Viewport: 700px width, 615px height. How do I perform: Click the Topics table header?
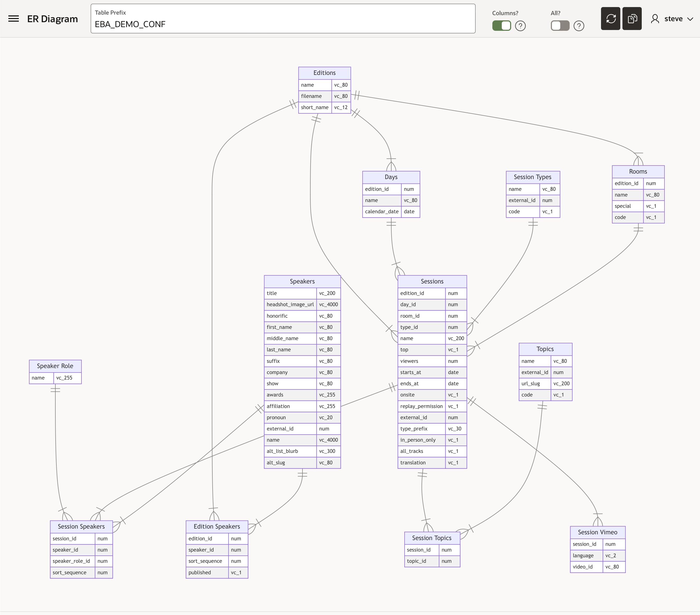click(545, 349)
